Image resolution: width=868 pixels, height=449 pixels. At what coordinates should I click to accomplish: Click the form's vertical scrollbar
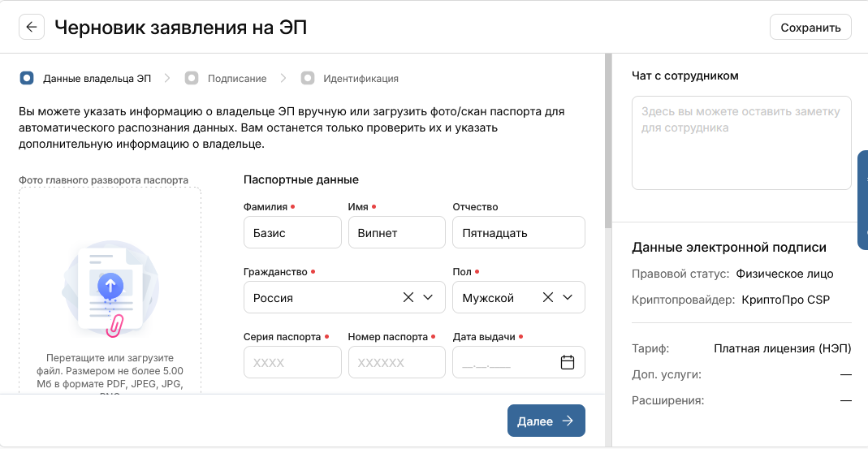(x=608, y=139)
